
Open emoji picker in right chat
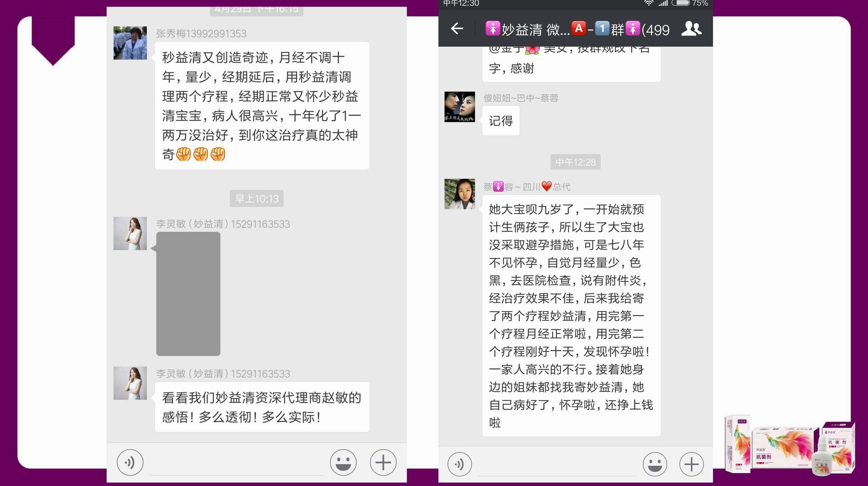coord(654,464)
